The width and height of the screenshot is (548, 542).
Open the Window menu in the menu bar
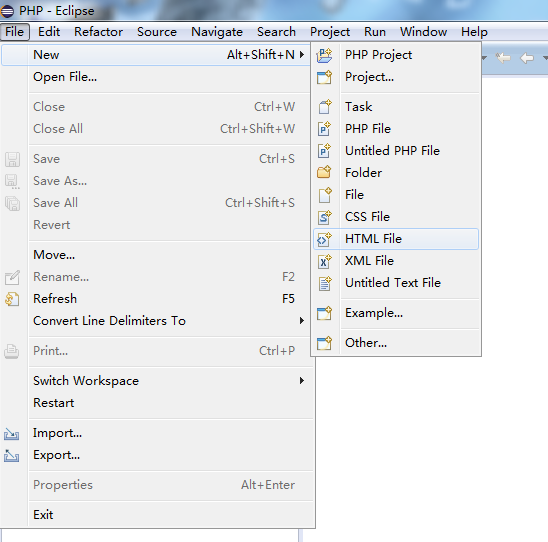423,32
